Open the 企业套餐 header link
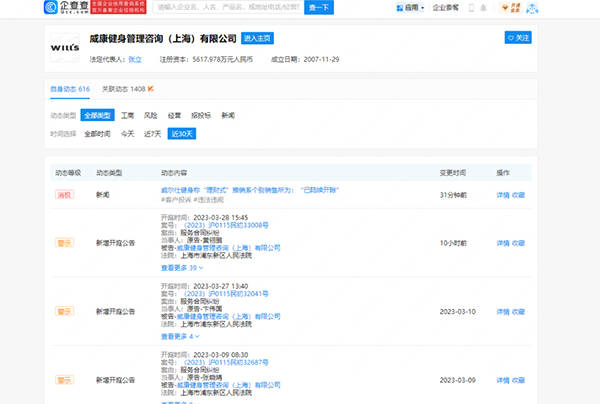The image size is (600, 404). [x=445, y=8]
